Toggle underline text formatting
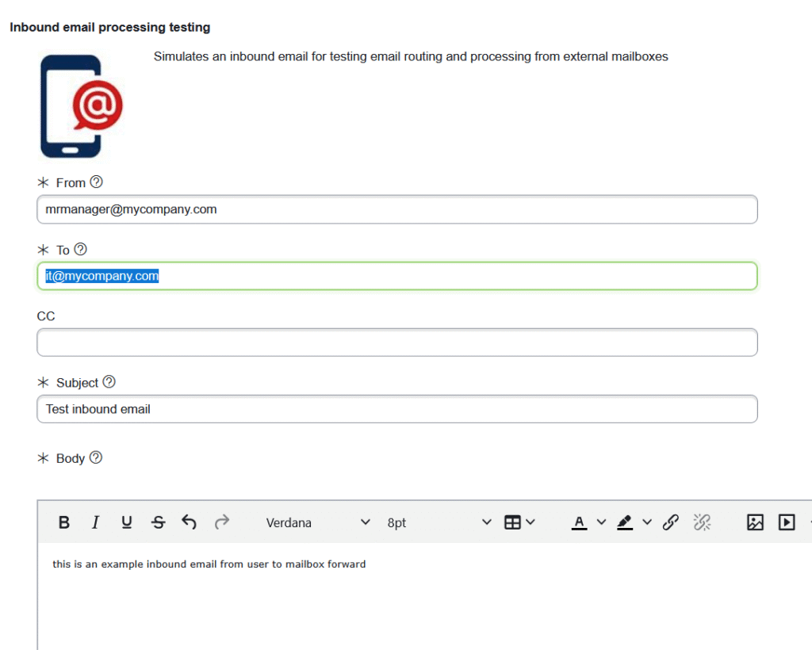This screenshot has width=812, height=650. click(127, 522)
